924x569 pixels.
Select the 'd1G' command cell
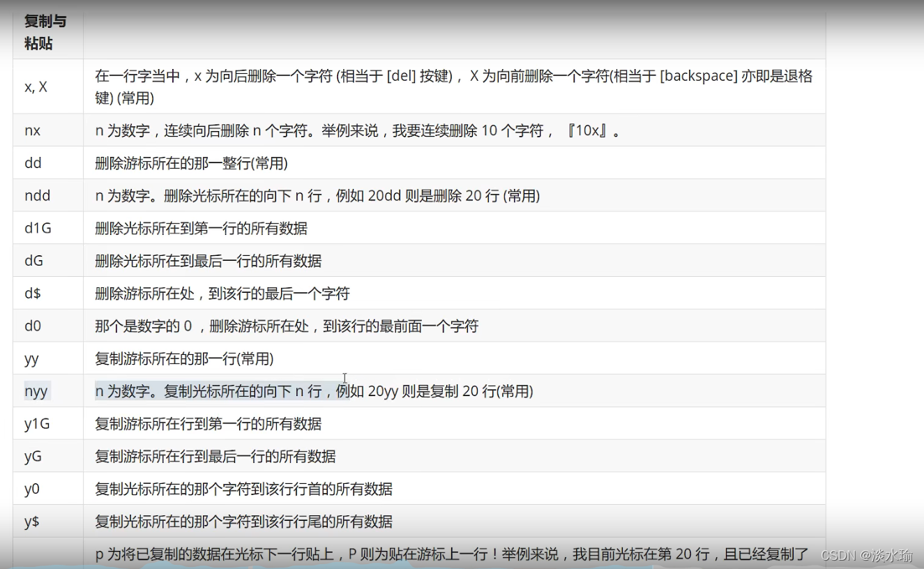48,228
